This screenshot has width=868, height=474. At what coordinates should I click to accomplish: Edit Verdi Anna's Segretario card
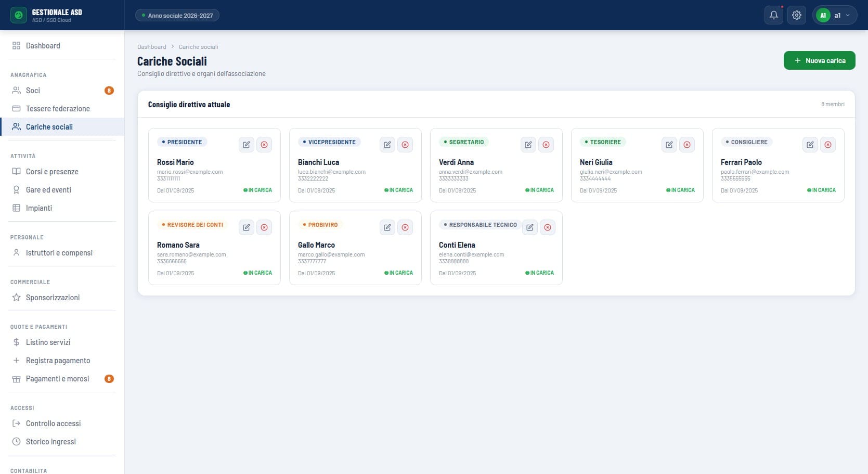tap(528, 145)
